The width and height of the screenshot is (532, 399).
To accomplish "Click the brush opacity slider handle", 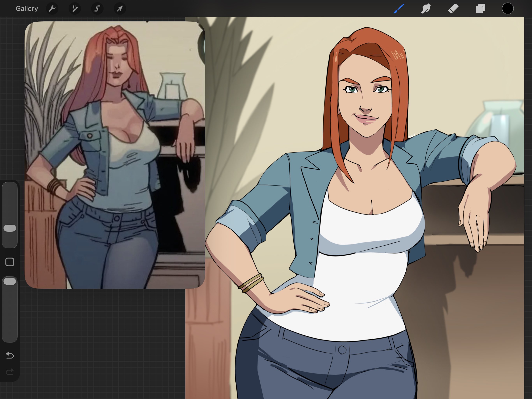I will pos(10,281).
